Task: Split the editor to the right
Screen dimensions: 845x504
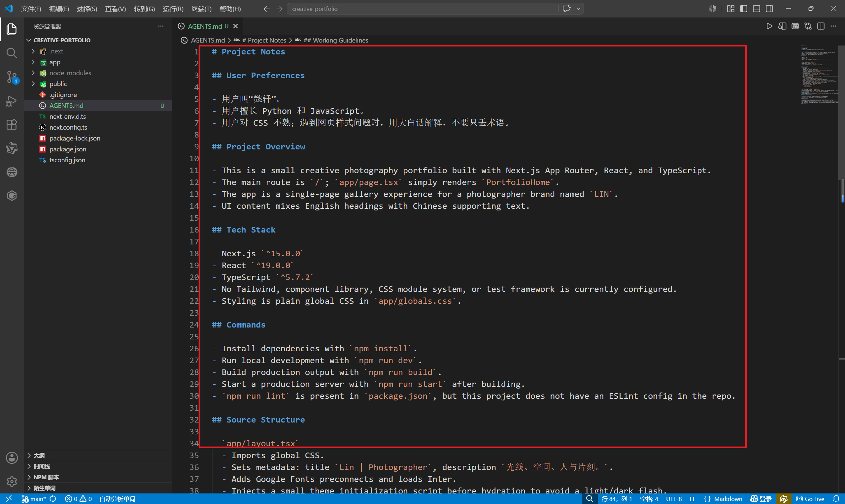Action: 821,26
